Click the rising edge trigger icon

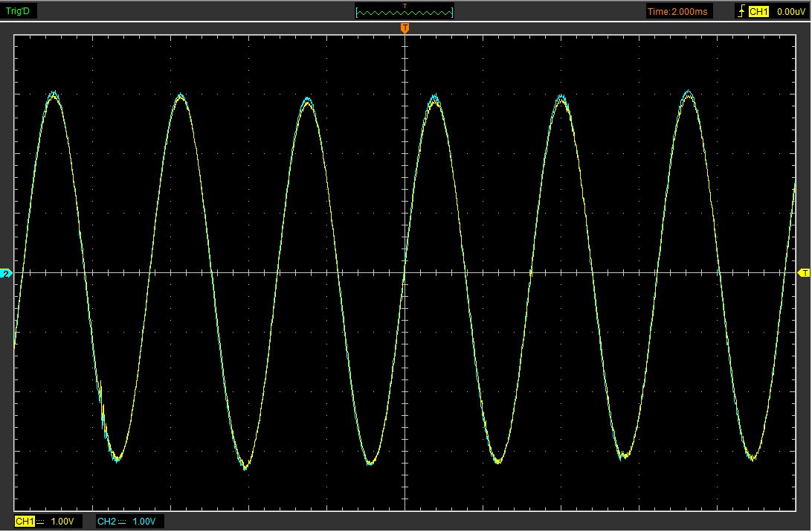(741, 11)
